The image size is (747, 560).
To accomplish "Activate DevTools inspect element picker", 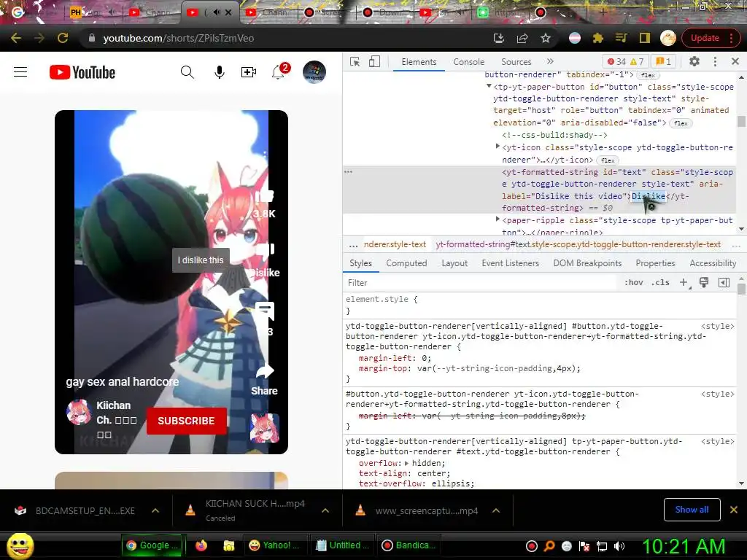I will coord(355,61).
